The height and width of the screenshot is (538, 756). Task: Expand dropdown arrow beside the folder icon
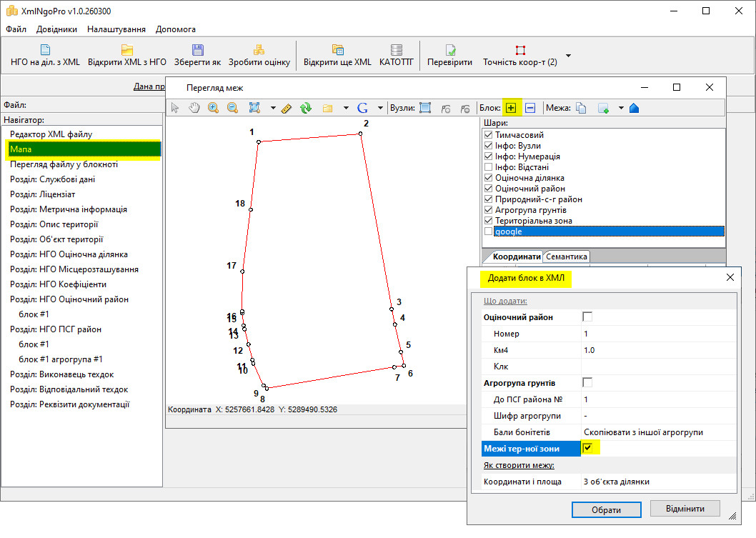click(x=345, y=108)
